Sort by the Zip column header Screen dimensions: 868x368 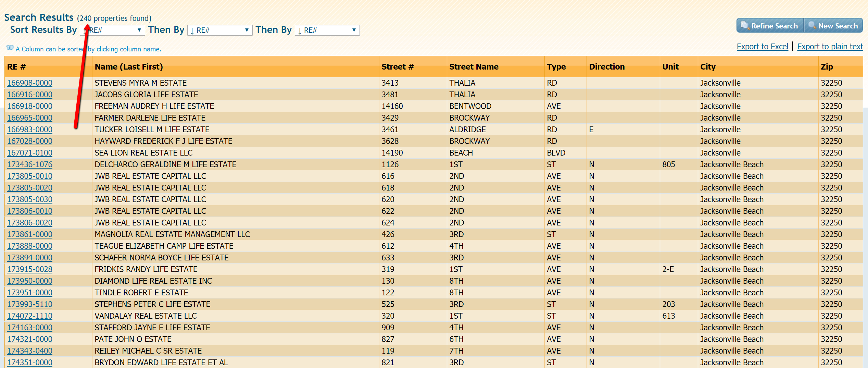click(x=827, y=67)
